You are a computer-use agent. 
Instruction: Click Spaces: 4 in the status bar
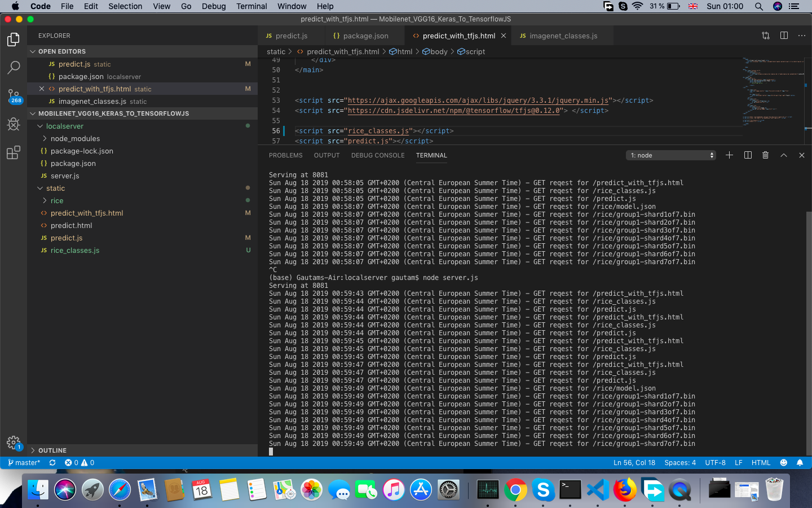pyautogui.click(x=680, y=462)
